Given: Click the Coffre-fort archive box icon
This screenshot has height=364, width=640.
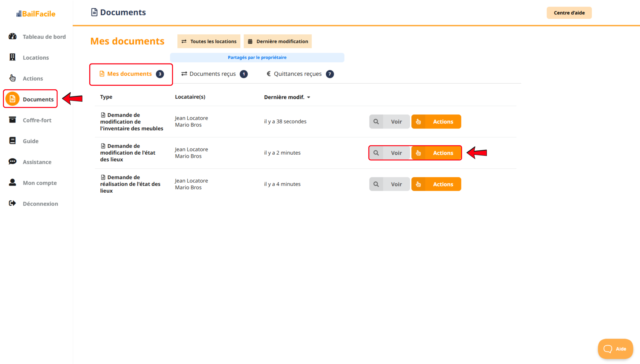Looking at the screenshot, I should [13, 120].
